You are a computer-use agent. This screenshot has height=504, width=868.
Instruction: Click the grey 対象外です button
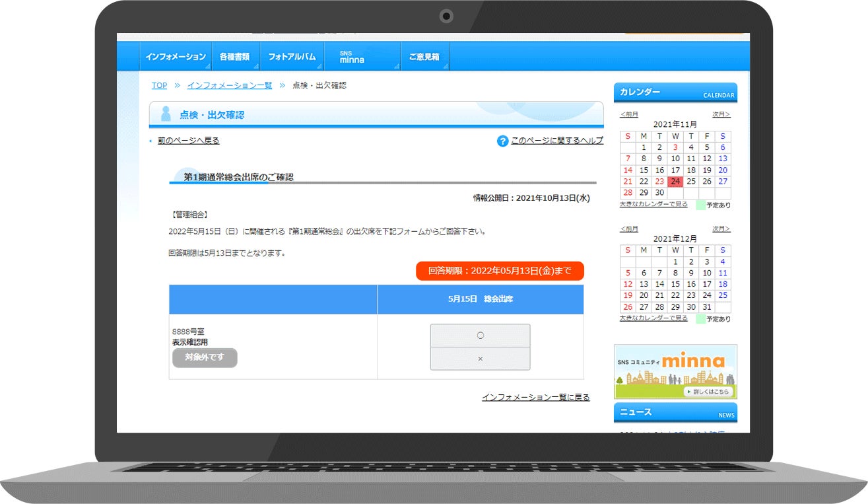[x=205, y=357]
